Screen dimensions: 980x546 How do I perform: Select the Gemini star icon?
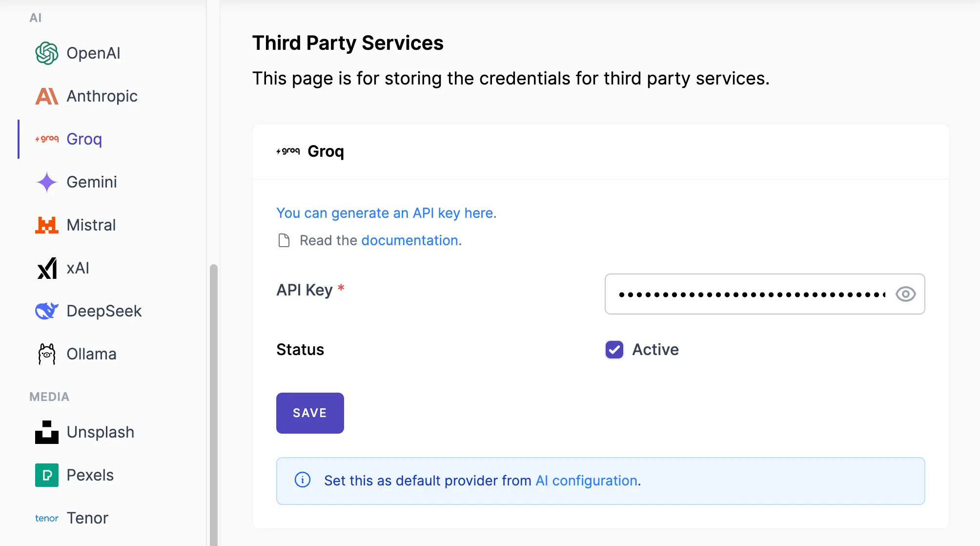47,182
